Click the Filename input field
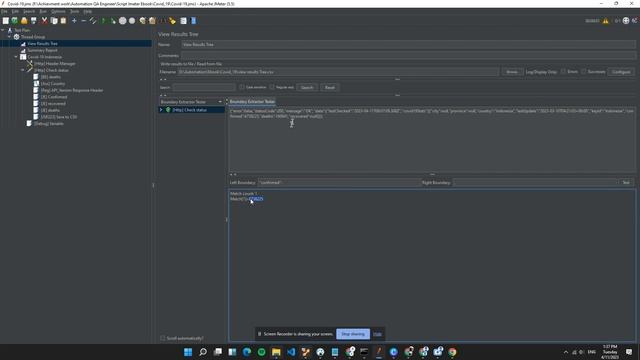Screen dimensions: 640x360 pyautogui.click(x=338, y=72)
